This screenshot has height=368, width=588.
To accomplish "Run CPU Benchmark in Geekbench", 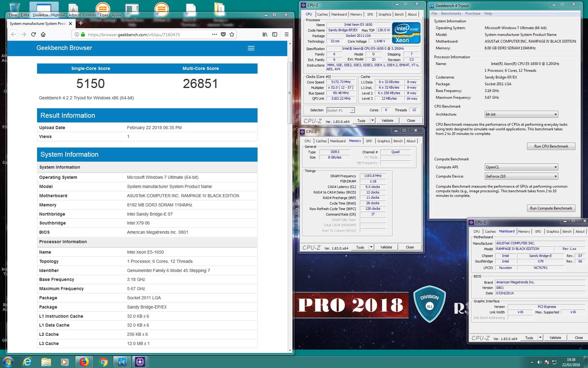I will 551,146.
